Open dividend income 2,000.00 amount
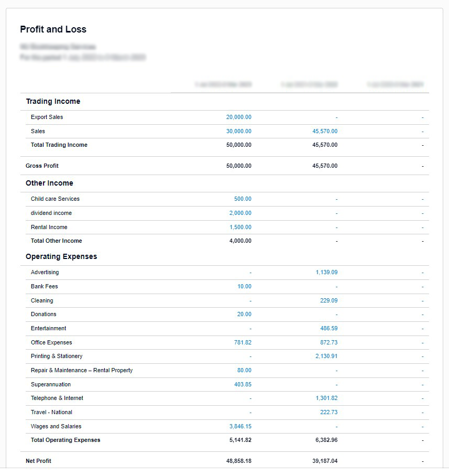 (x=240, y=213)
